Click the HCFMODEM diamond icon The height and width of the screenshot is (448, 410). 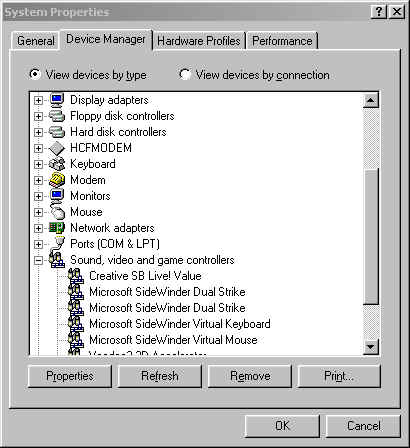coord(57,148)
